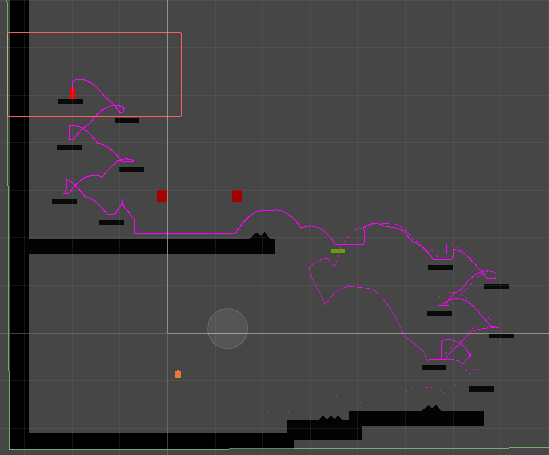The height and width of the screenshot is (455, 549).
Task: Select the right dark red square
Action: [x=237, y=196]
